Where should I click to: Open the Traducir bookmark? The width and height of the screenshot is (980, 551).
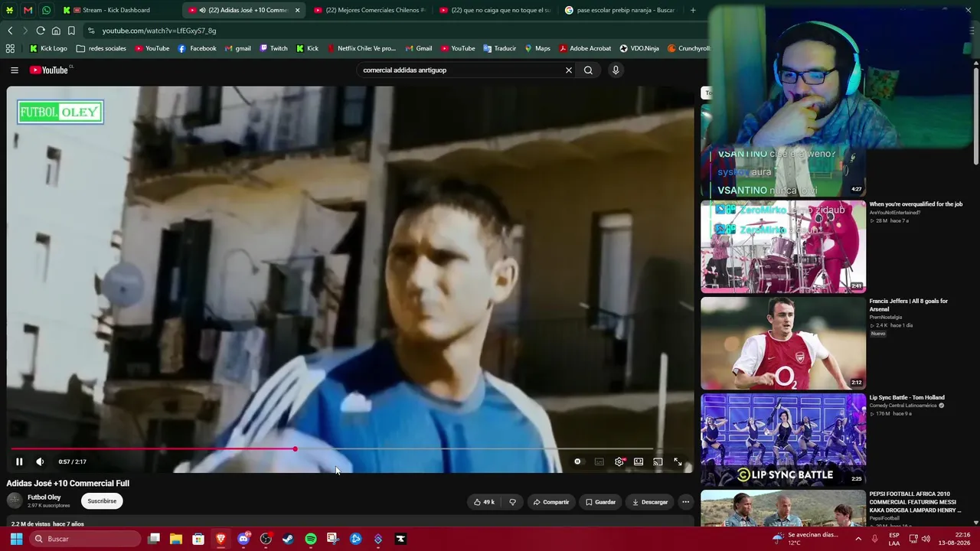click(499, 48)
